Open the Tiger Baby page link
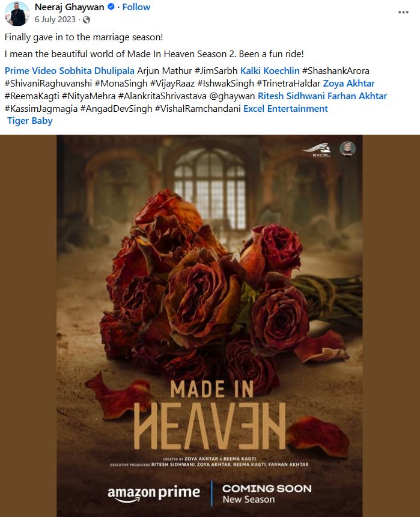Image resolution: width=420 pixels, height=517 pixels. click(x=29, y=121)
